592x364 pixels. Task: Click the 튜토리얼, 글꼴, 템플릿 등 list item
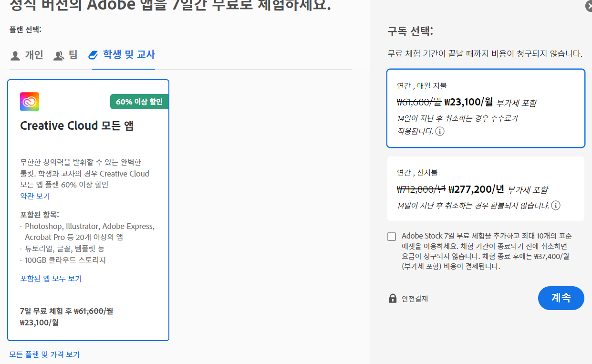(64, 249)
